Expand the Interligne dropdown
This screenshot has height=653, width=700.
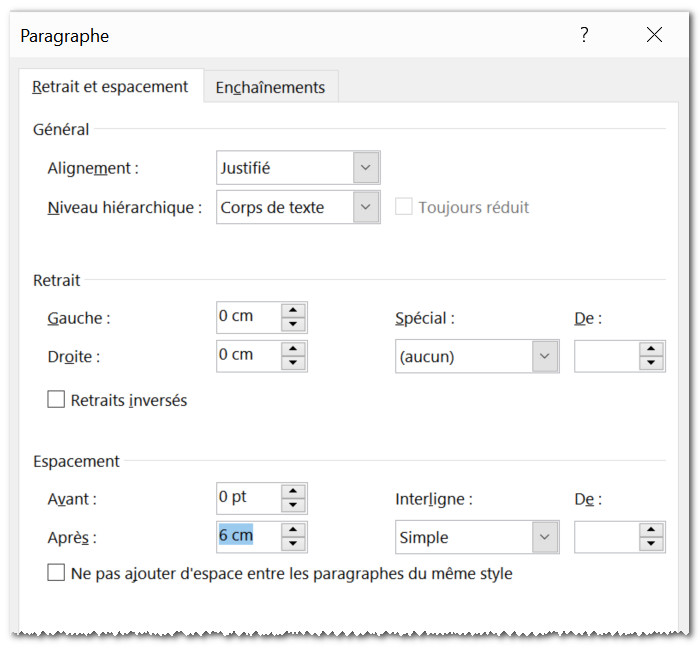coord(545,537)
